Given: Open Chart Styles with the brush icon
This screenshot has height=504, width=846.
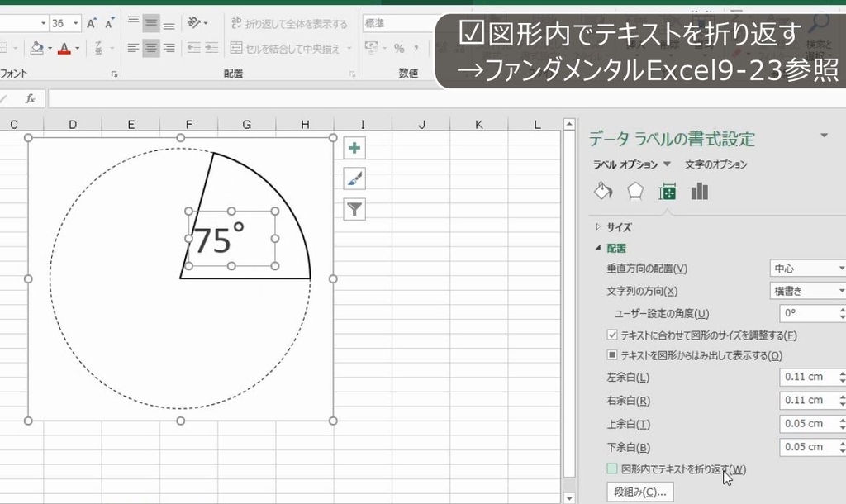Looking at the screenshot, I should (354, 178).
